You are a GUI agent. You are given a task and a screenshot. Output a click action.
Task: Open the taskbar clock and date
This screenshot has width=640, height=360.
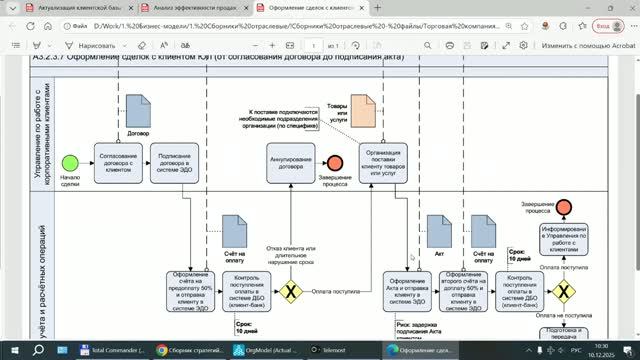tap(602, 350)
